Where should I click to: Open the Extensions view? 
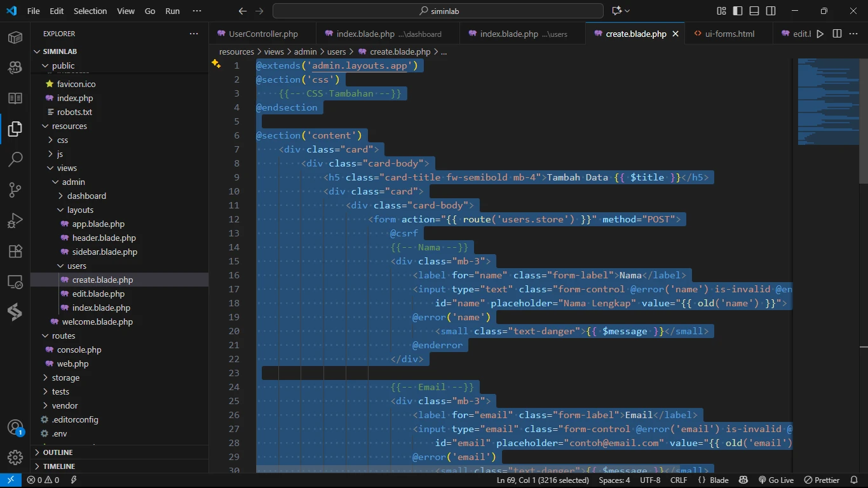point(15,251)
